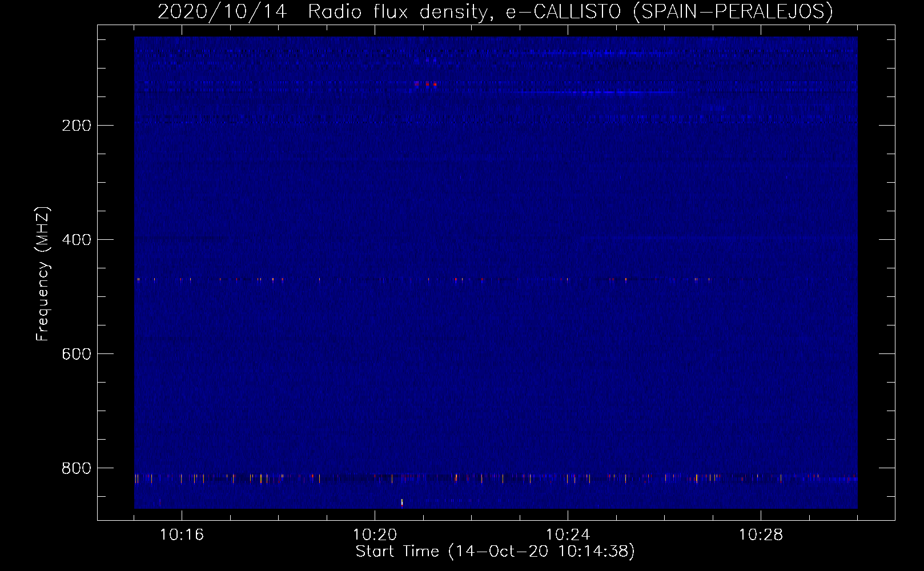Viewport: 924px width, 571px height.
Task: Click the 200 frequency tick label
Action: 77,126
